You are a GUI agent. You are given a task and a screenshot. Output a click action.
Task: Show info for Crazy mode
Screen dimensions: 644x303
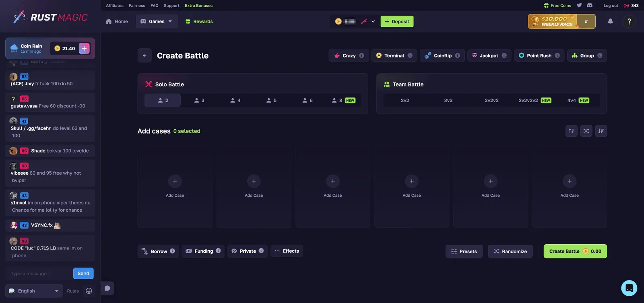[x=361, y=56]
